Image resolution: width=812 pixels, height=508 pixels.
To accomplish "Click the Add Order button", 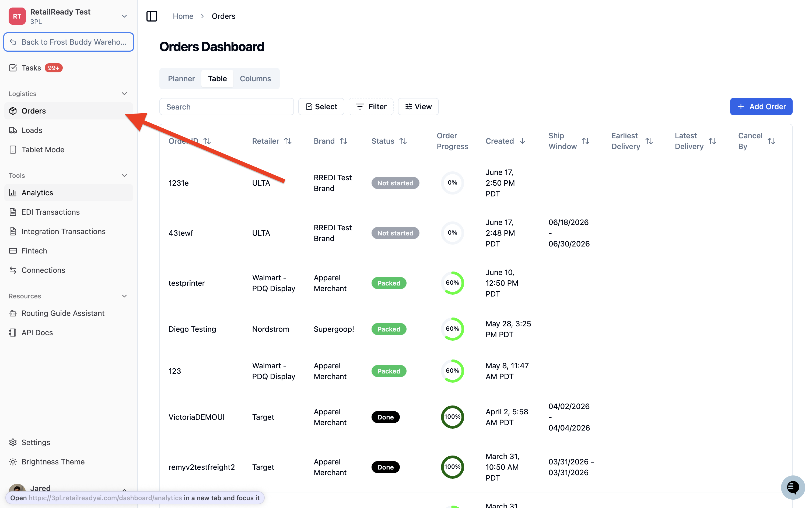I will click(x=761, y=107).
